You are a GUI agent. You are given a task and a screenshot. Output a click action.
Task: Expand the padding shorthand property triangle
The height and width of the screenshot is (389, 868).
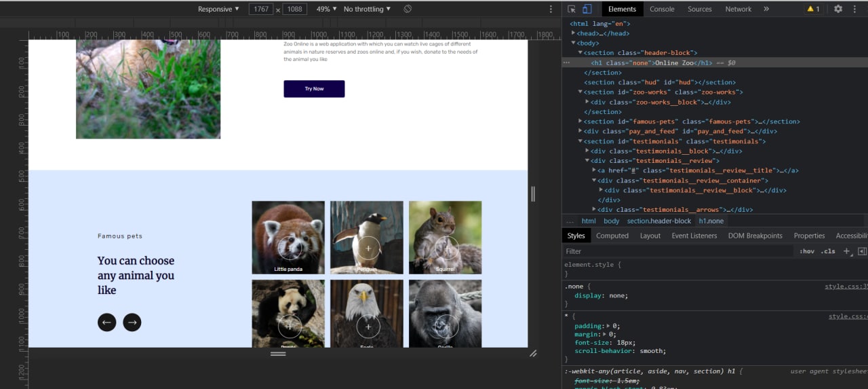(x=608, y=327)
